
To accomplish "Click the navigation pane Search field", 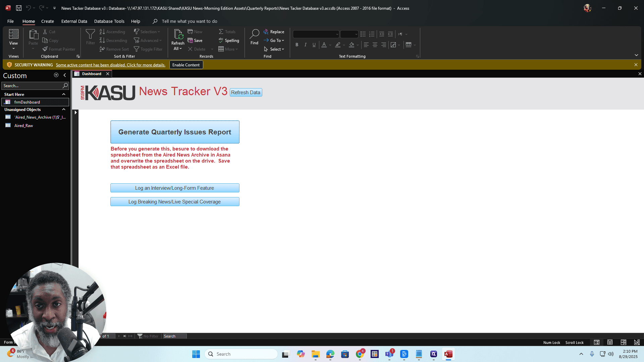I will click(x=32, y=86).
